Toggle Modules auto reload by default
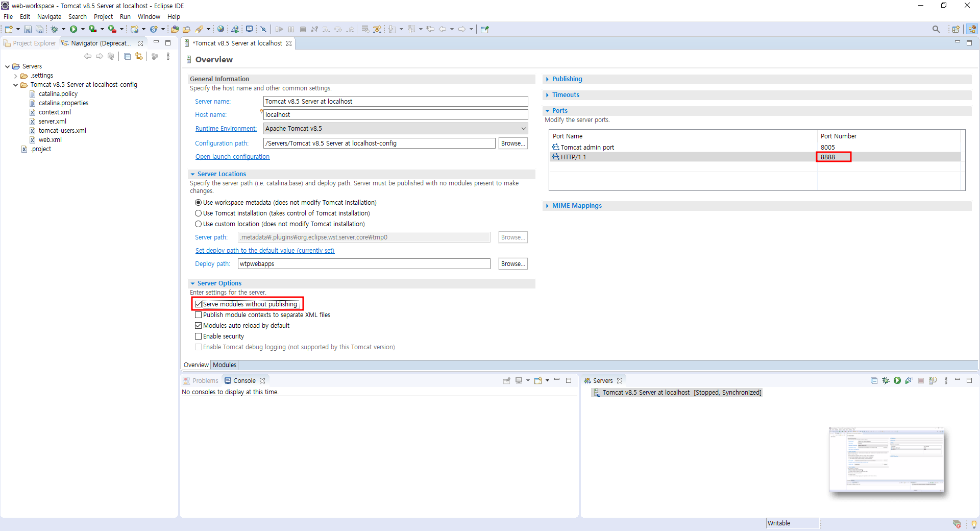 click(198, 325)
